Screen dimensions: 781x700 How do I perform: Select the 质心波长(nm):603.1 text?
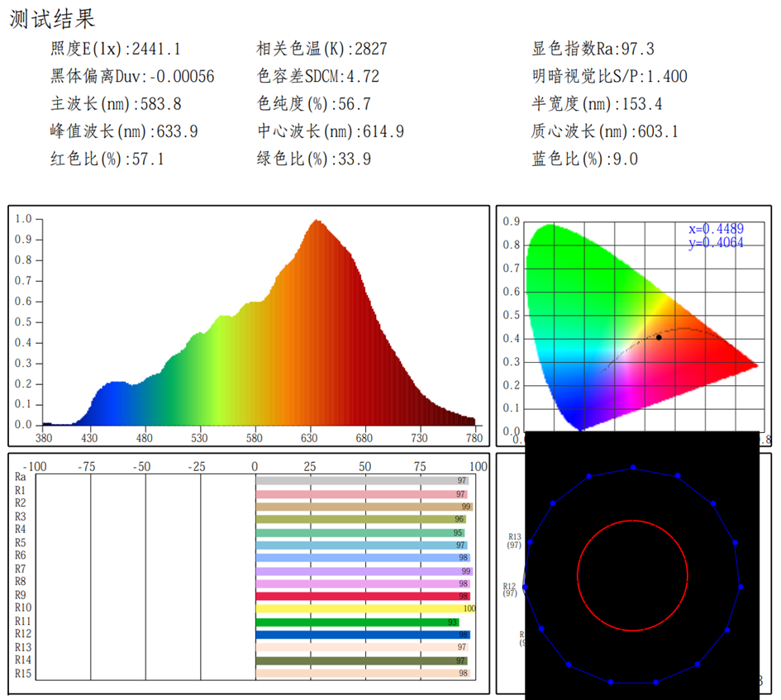point(605,131)
